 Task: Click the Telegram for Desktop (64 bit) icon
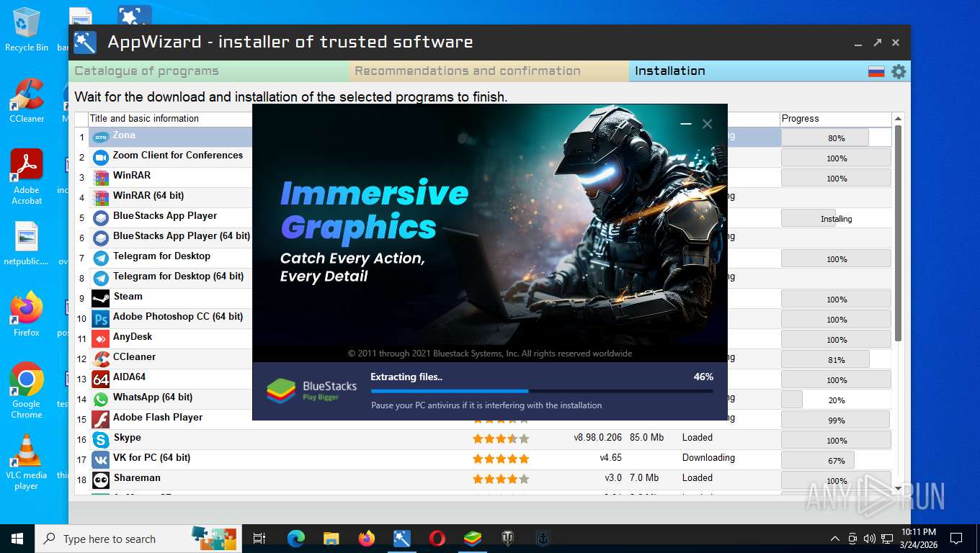click(x=100, y=278)
